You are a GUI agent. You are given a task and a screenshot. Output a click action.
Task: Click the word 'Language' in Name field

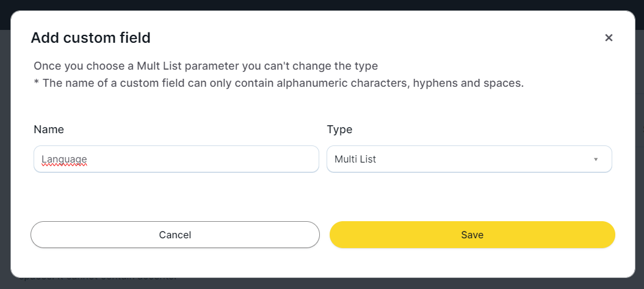(x=64, y=159)
